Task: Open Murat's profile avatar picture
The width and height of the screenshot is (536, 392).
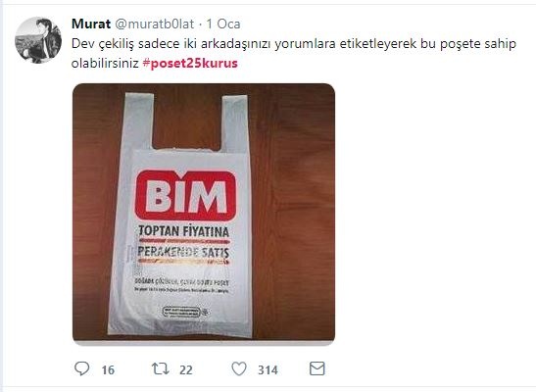Action: pyautogui.click(x=38, y=40)
